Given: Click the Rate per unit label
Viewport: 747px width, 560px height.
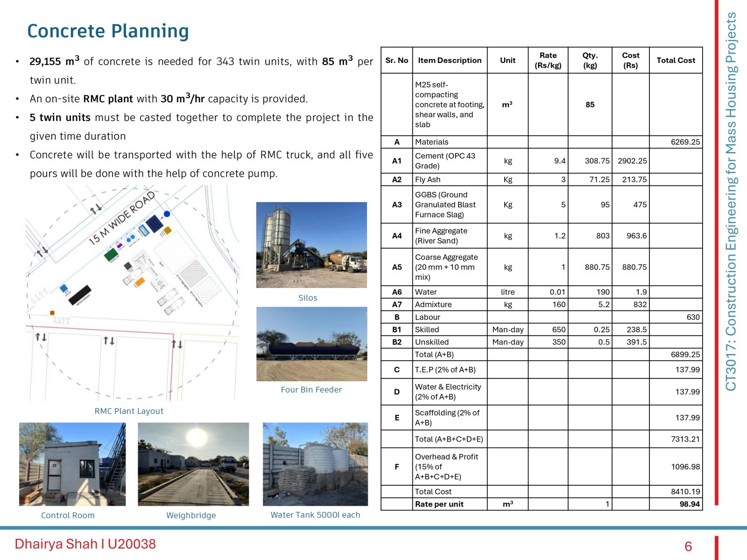Looking at the screenshot, I should tap(439, 504).
